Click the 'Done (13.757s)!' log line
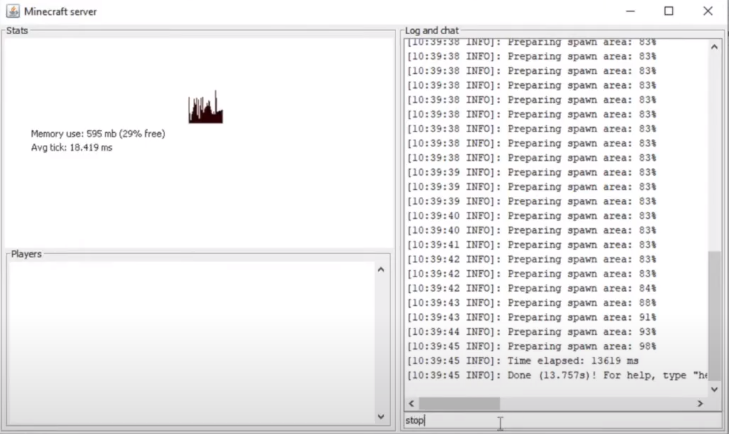Image resolution: width=729 pixels, height=434 pixels. pos(557,375)
